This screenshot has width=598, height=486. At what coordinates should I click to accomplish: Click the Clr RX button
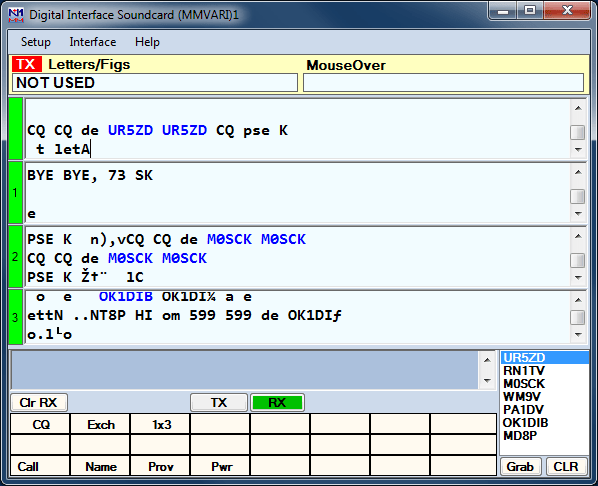click(39, 402)
